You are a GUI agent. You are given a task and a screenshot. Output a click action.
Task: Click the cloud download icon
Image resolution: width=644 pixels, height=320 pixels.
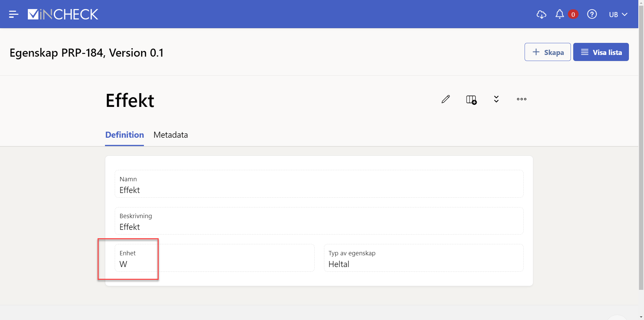[541, 14]
